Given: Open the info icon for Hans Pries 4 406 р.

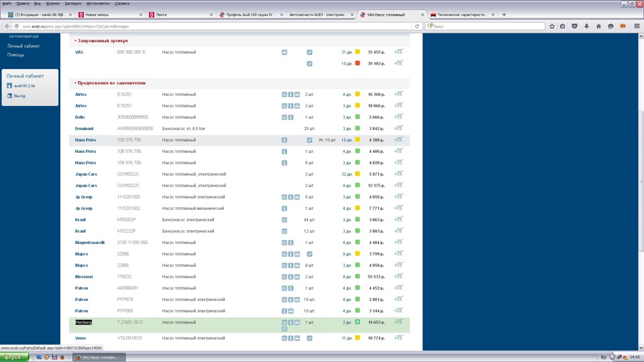Looking at the screenshot, I should pos(284,152).
